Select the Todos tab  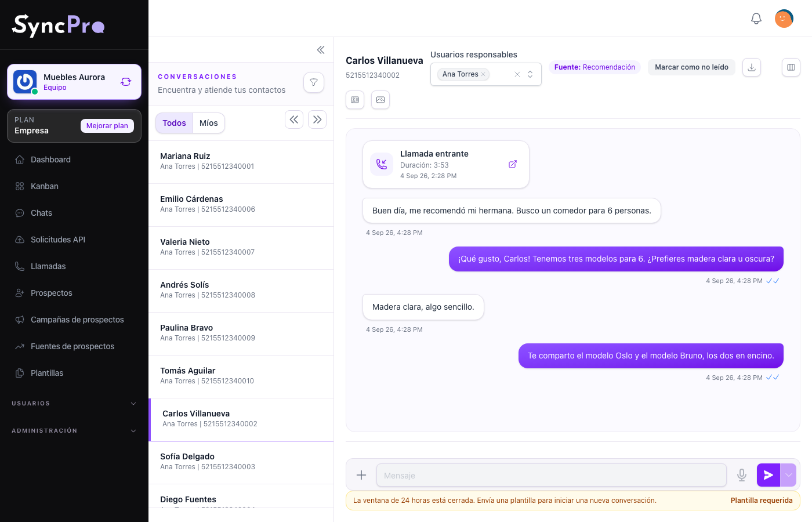[x=174, y=123]
